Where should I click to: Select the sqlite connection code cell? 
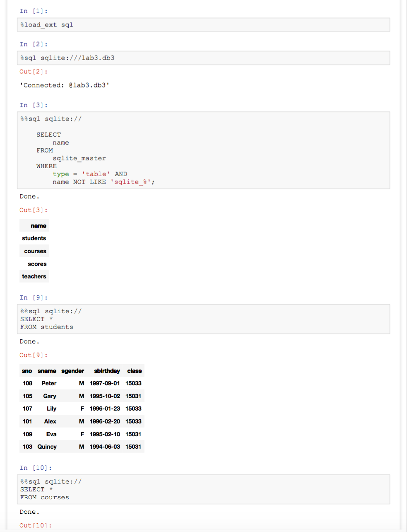pyautogui.click(x=203, y=58)
